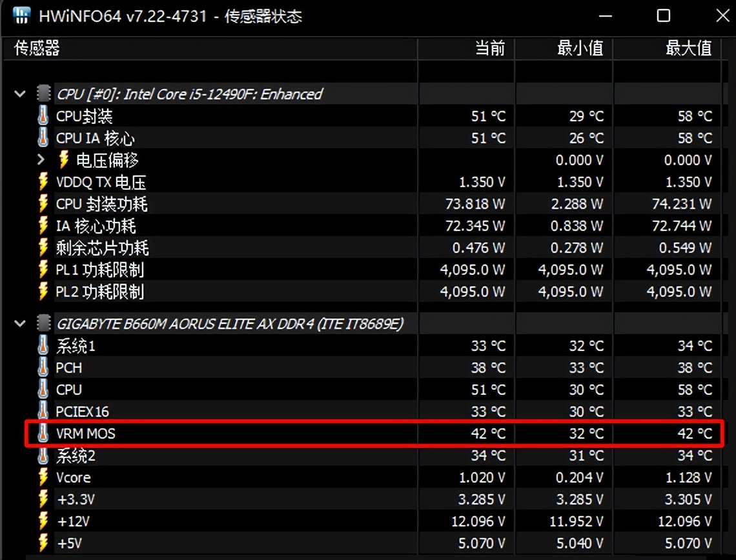
Task: Select the +5V sensor label
Action: pyautogui.click(x=70, y=544)
